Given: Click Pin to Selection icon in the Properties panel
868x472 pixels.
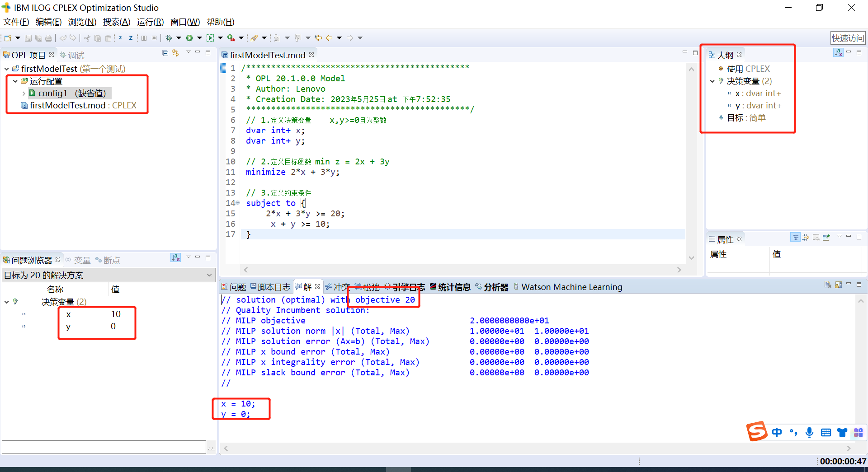Looking at the screenshot, I should (826, 238).
